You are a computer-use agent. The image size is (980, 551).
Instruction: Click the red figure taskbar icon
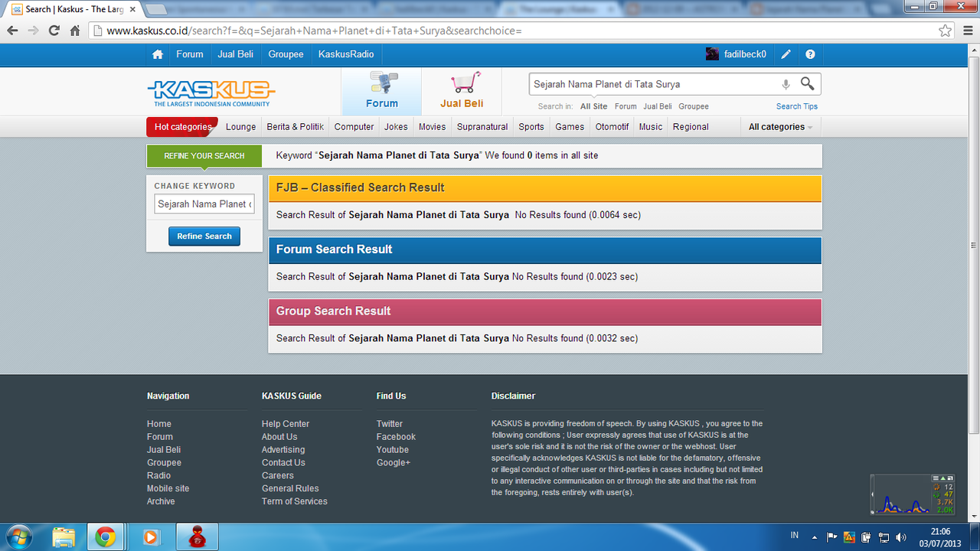[x=198, y=537]
